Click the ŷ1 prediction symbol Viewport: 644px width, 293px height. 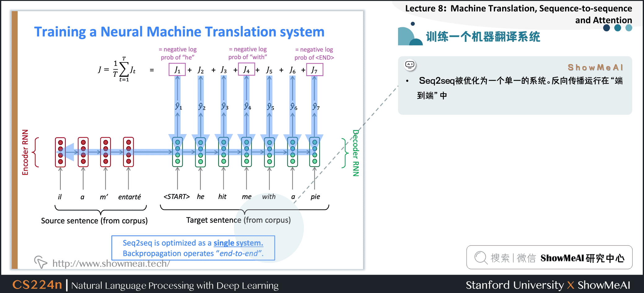(178, 106)
